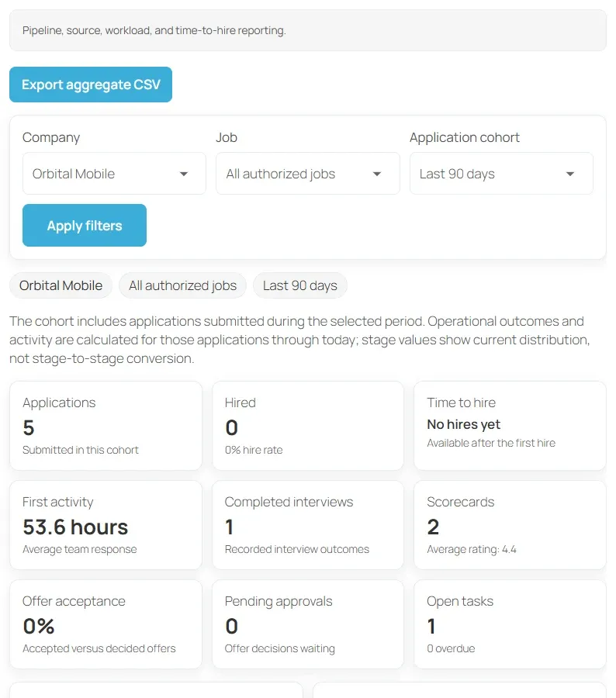This screenshot has width=616, height=698.
Task: Click the Scorecards card title
Action: [461, 502]
